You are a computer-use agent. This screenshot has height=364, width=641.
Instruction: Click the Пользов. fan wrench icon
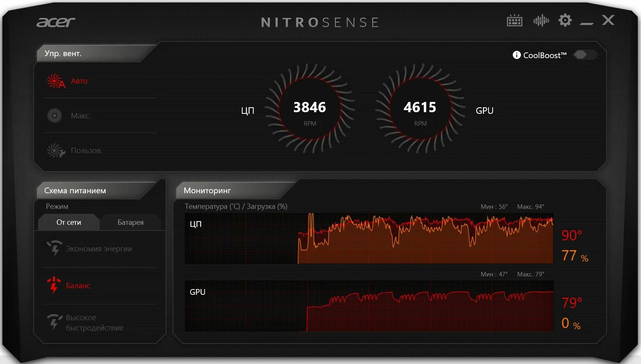coord(56,151)
